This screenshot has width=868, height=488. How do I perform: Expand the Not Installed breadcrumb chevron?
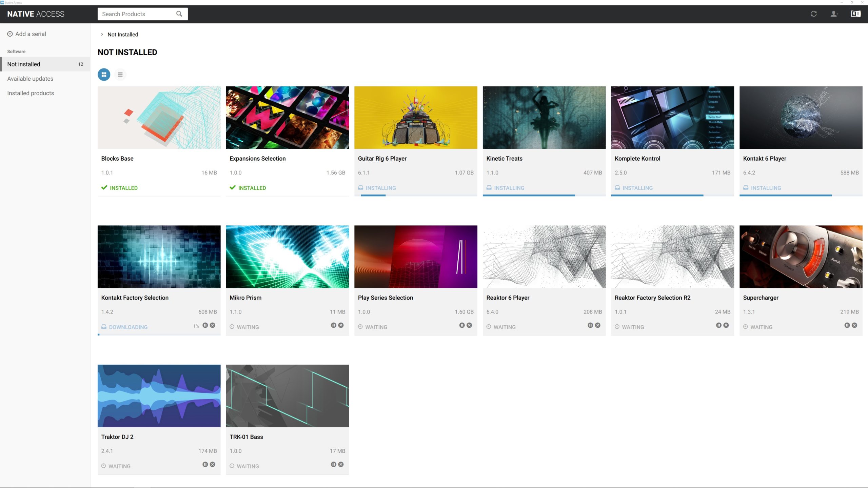tap(102, 35)
